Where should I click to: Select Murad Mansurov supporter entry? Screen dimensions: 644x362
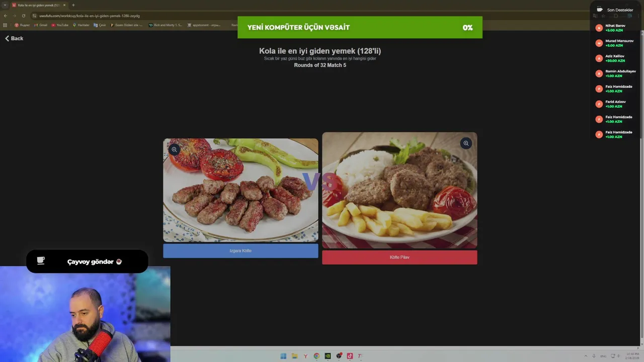pyautogui.click(x=615, y=43)
